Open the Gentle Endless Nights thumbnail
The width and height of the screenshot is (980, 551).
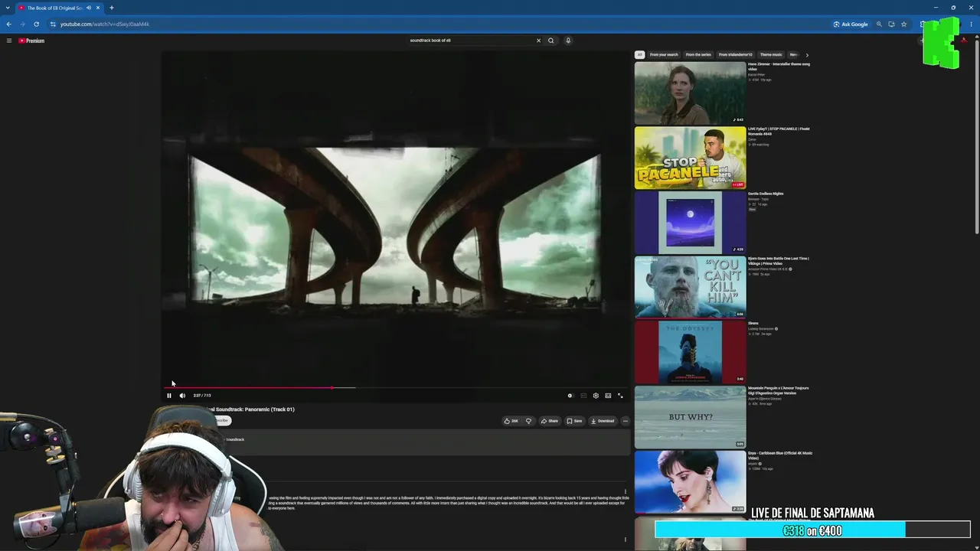(x=690, y=223)
